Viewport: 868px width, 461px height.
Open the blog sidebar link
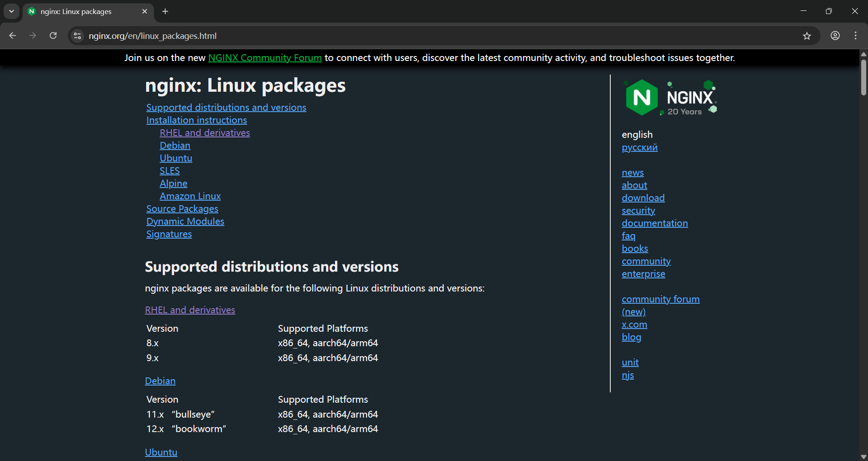point(631,337)
